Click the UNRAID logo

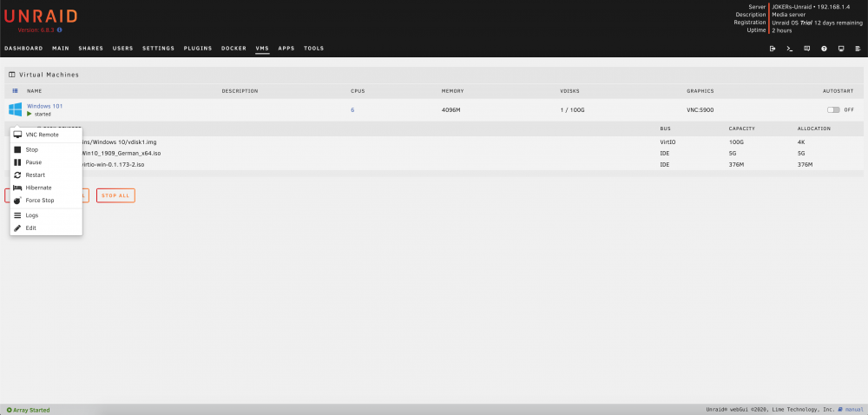click(41, 16)
